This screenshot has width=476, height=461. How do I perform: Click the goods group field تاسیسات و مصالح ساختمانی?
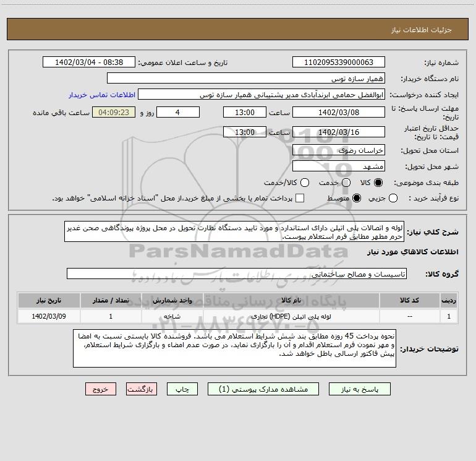237,274
